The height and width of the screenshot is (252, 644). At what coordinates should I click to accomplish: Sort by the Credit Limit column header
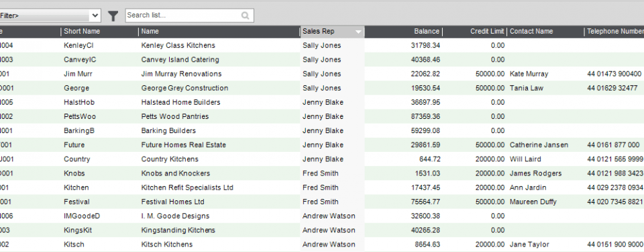(x=487, y=32)
